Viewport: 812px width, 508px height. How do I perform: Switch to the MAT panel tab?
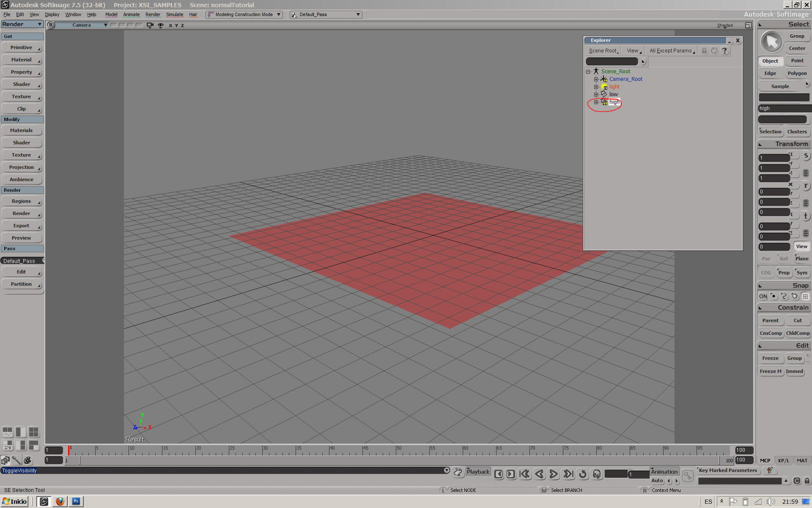point(802,461)
